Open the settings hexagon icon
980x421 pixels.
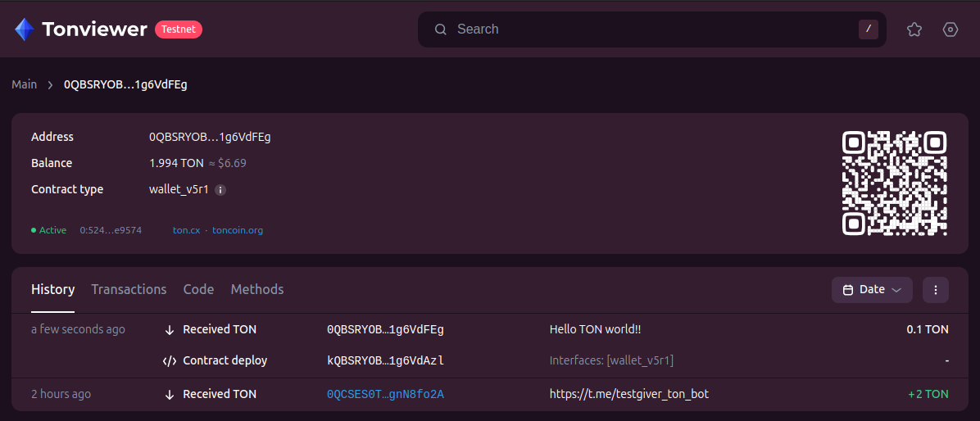[950, 29]
